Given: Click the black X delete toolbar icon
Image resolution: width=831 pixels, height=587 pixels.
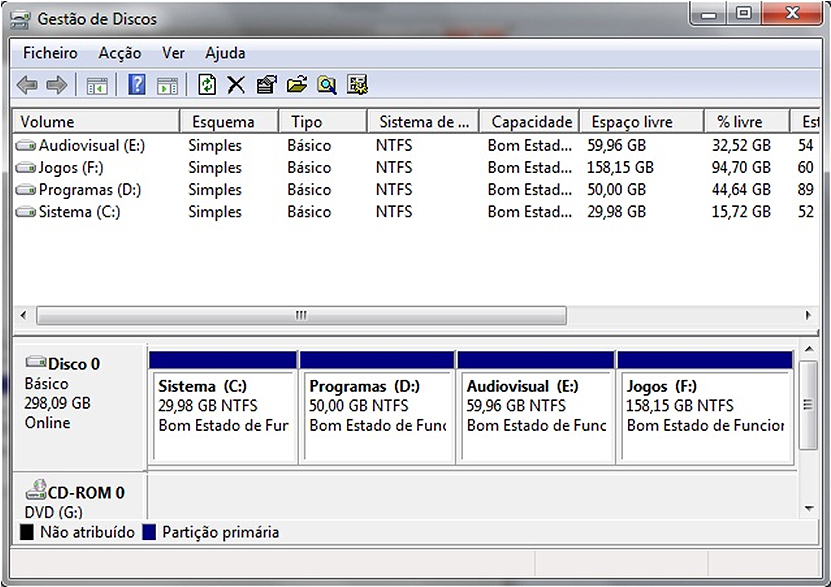Looking at the screenshot, I should pyautogui.click(x=236, y=85).
